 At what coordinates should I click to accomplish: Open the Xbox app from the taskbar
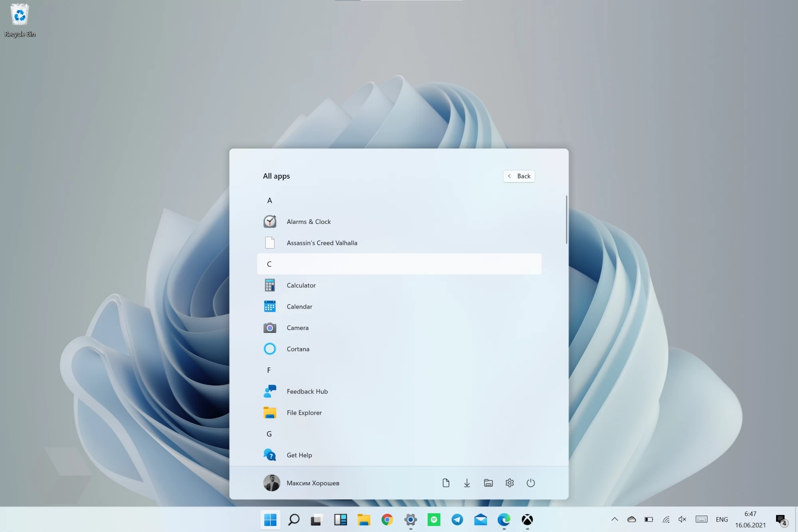click(527, 520)
